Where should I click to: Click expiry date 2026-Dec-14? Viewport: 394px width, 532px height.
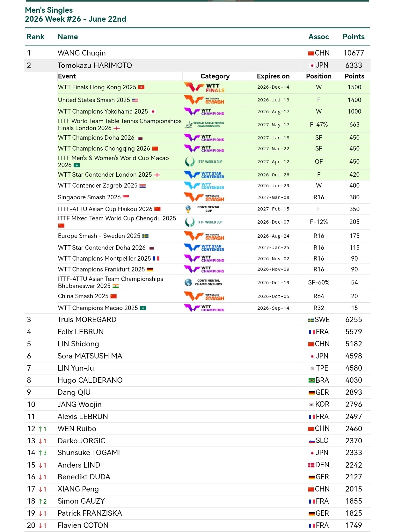pyautogui.click(x=273, y=87)
